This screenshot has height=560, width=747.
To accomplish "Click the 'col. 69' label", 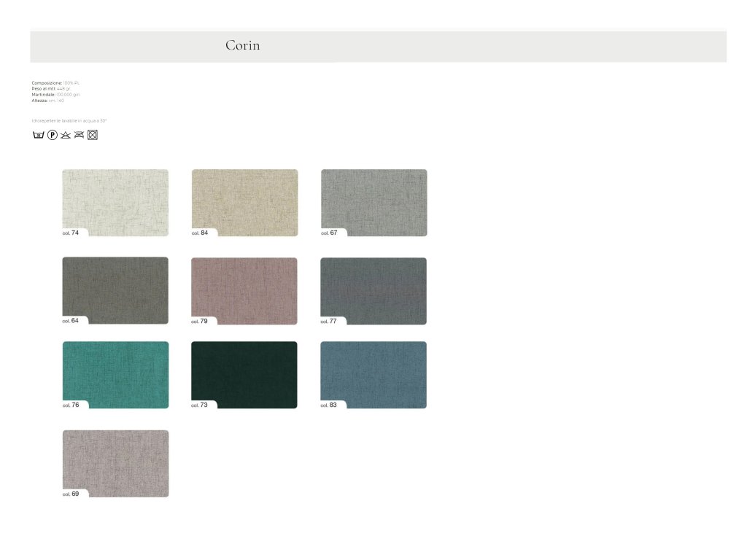I will coord(71,494).
